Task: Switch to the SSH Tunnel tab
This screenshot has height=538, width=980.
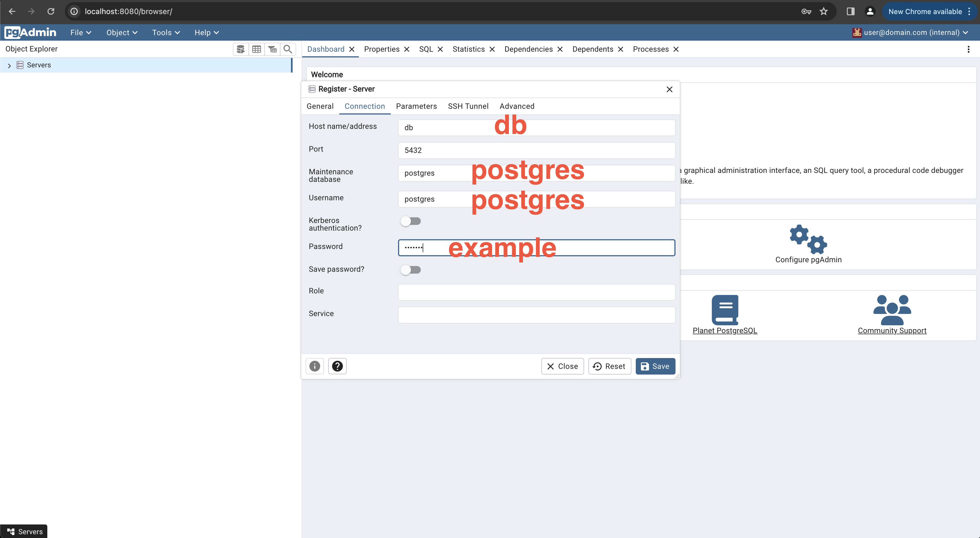Action: pos(468,106)
